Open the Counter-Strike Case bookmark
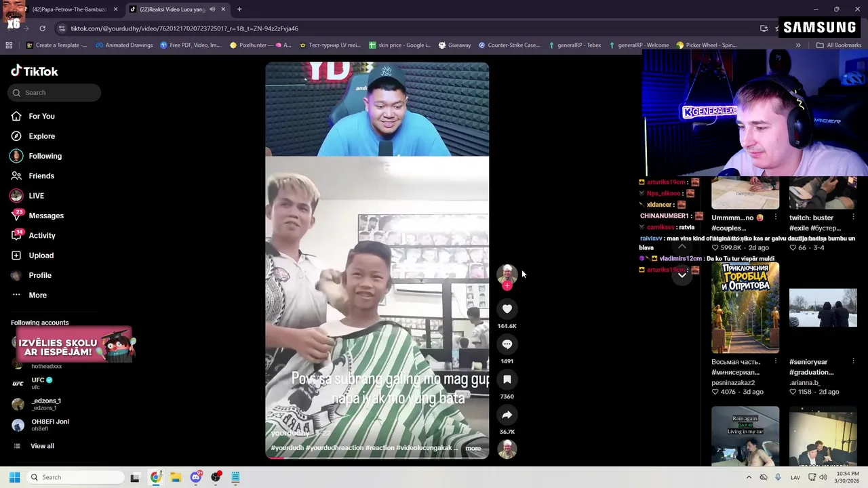Viewport: 868px width, 488px height. [509, 45]
